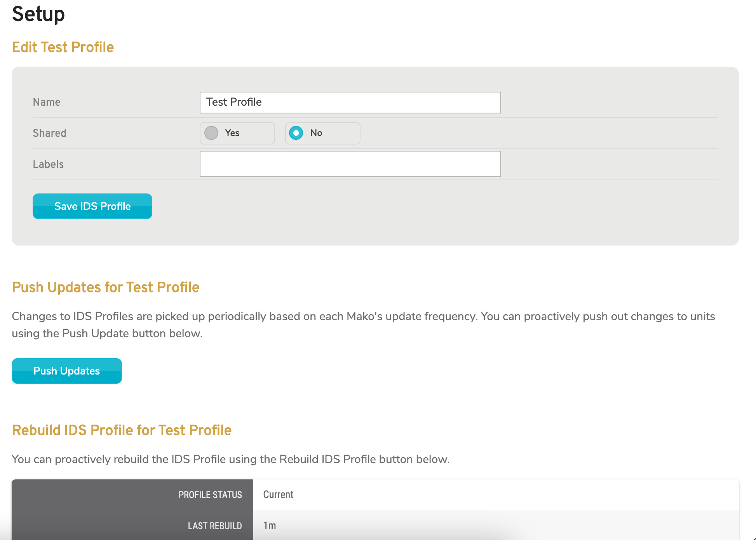Image resolution: width=756 pixels, height=540 pixels.
Task: Click the Edit Test Profile heading
Action: [x=63, y=47]
